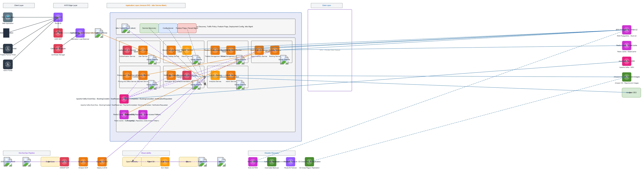Click the Kibana yellow box

pos(188,162)
